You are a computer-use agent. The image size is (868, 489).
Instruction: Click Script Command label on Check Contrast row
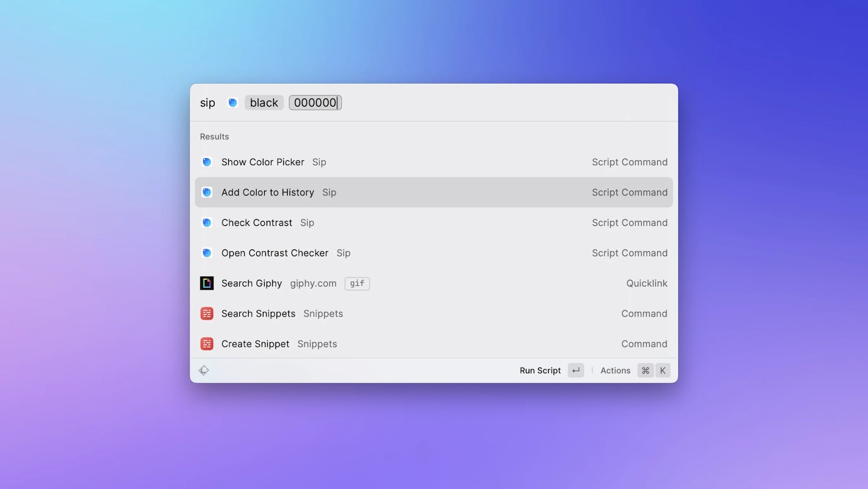629,223
